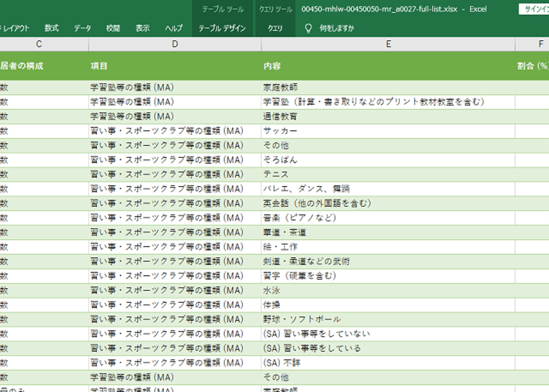Screen dimensions: 549x392
Task: Click the 割合 (%) header cell
Action: tap(532, 66)
